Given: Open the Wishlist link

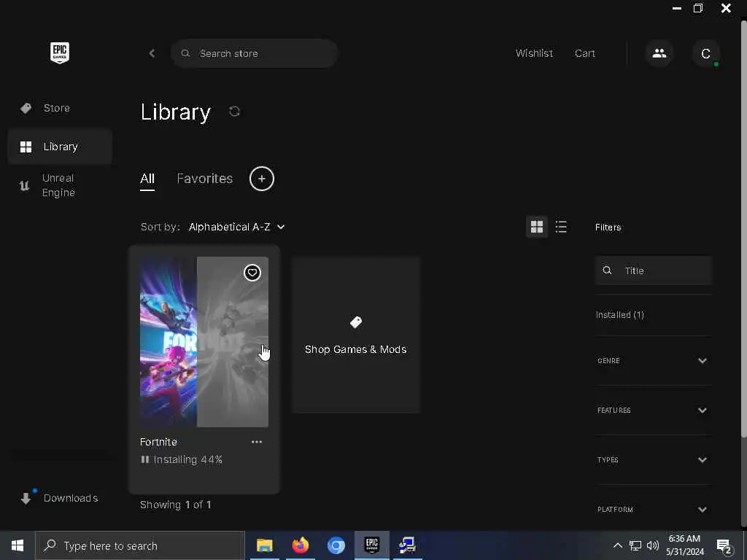Looking at the screenshot, I should click(534, 53).
